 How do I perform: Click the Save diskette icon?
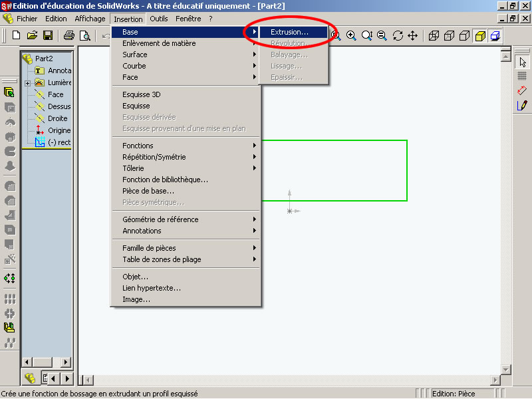pyautogui.click(x=48, y=35)
